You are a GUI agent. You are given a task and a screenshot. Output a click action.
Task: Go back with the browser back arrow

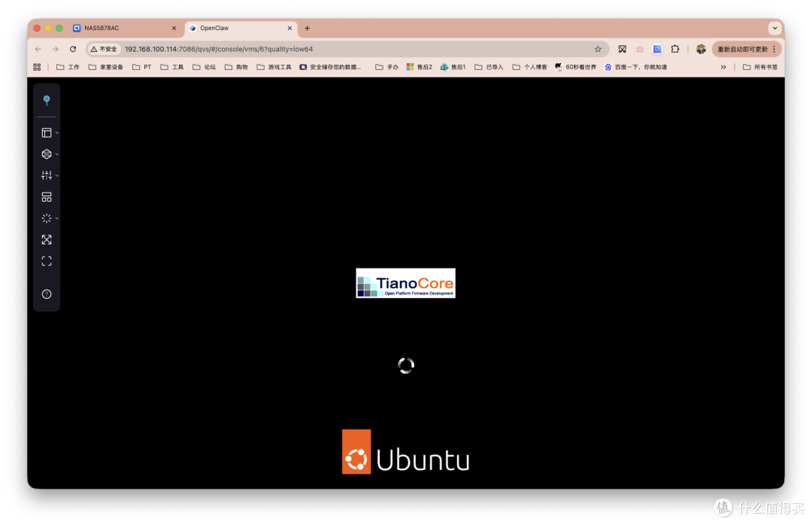coord(38,49)
